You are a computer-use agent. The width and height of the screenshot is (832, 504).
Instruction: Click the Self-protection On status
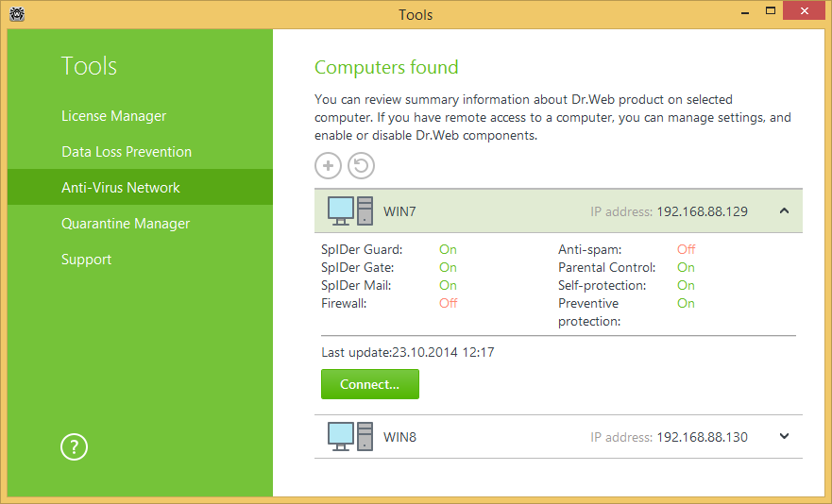point(686,285)
